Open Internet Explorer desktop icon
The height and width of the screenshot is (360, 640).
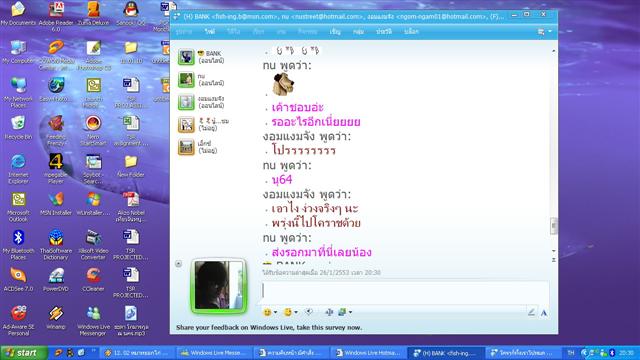18,169
